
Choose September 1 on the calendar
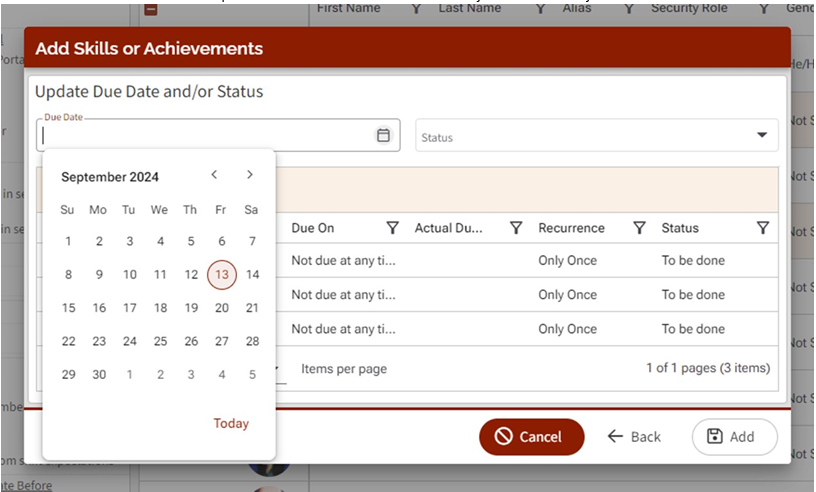(68, 241)
